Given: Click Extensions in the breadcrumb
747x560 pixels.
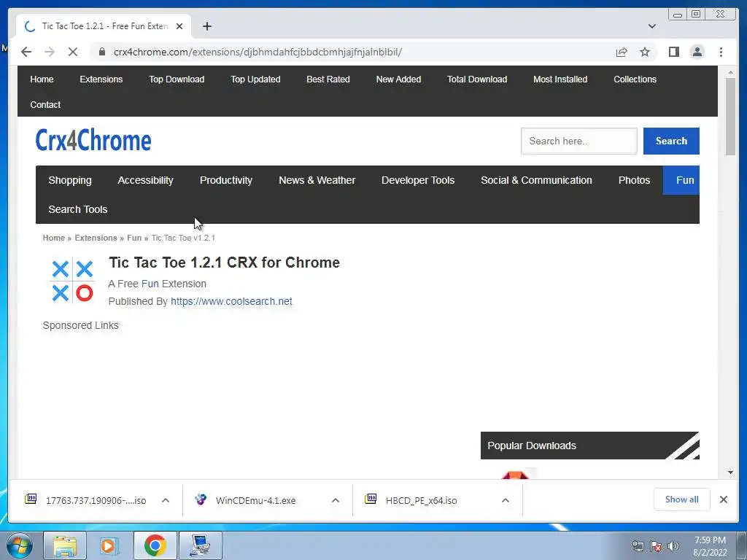Looking at the screenshot, I should pos(96,238).
